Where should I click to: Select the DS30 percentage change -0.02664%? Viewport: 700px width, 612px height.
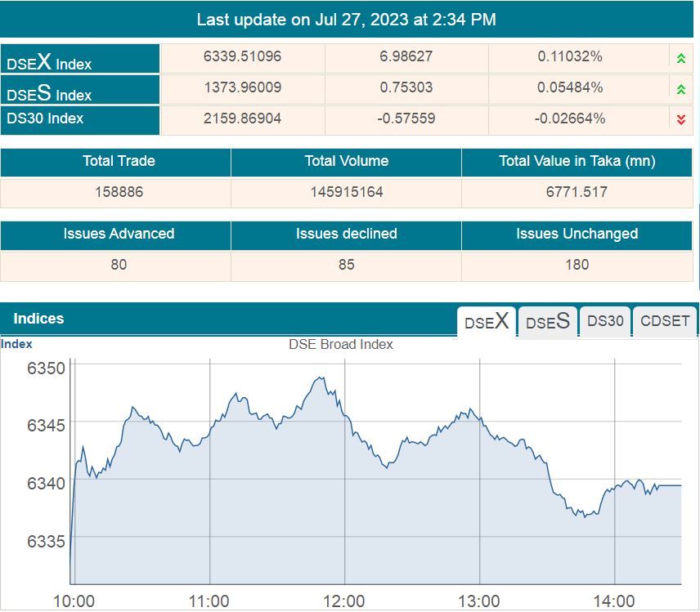570,118
